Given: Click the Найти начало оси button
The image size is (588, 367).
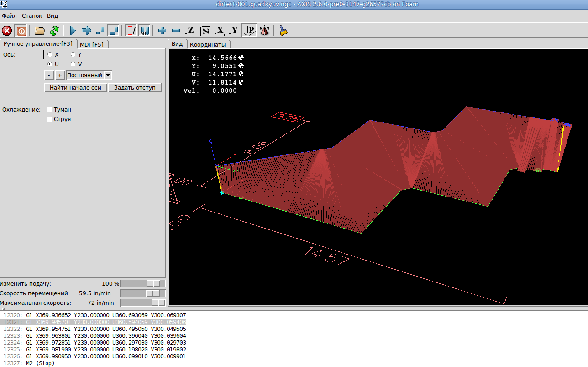Looking at the screenshot, I should tap(75, 87).
